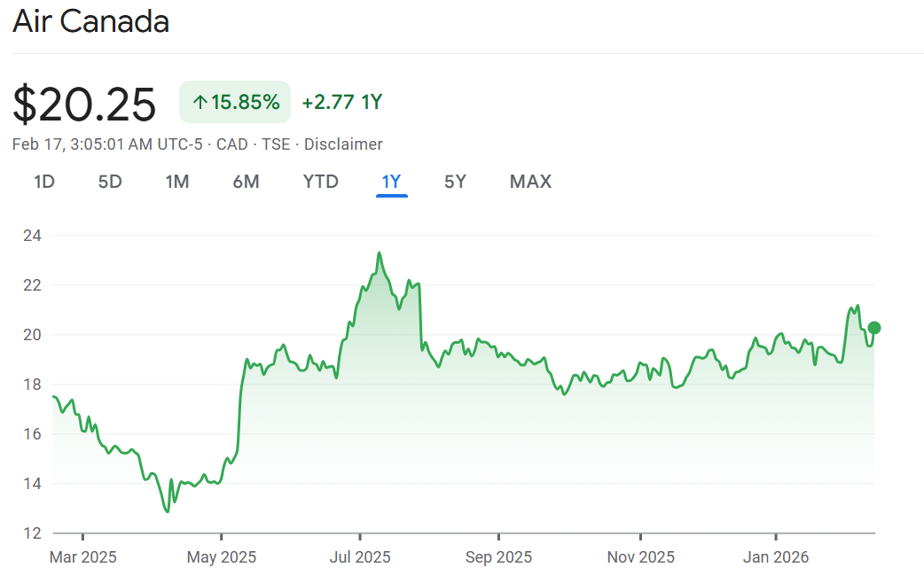This screenshot has width=924, height=583.
Task: Click the $20.25 stock price
Action: pyautogui.click(x=84, y=104)
